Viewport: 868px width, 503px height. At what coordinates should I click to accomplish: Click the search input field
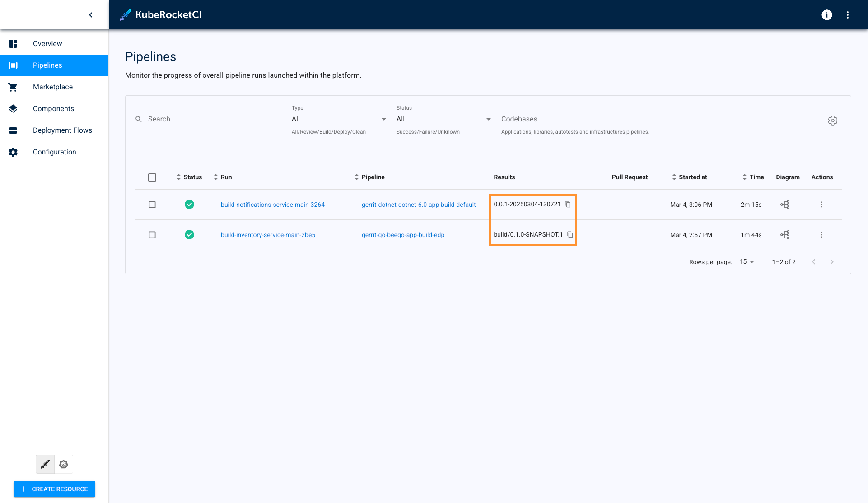(208, 119)
